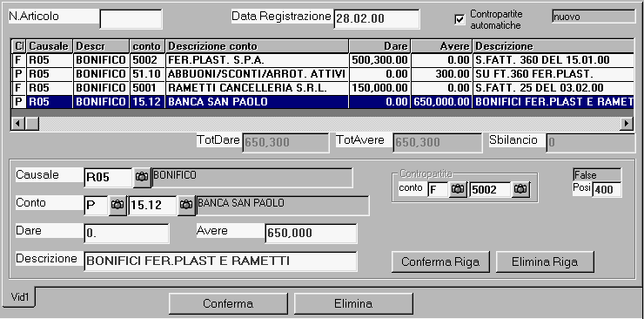Screen dimensions: 644x319
Task: Click conto cell 5001
Action: pyautogui.click(x=147, y=88)
